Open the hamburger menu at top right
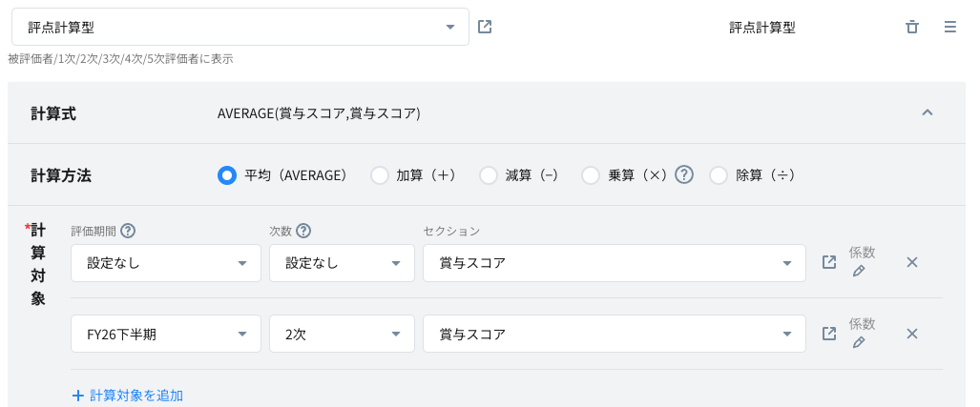The image size is (980, 407). pos(949,27)
